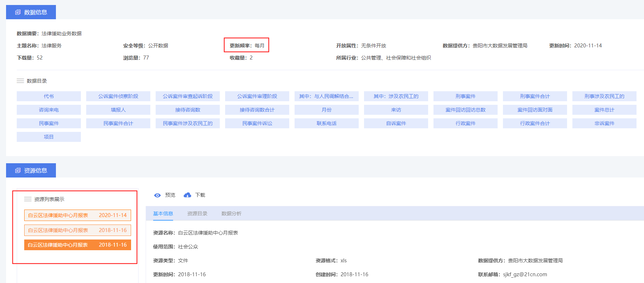Click the 接待咨询数 field tag
The height and width of the screenshot is (283, 644).
pos(188,110)
